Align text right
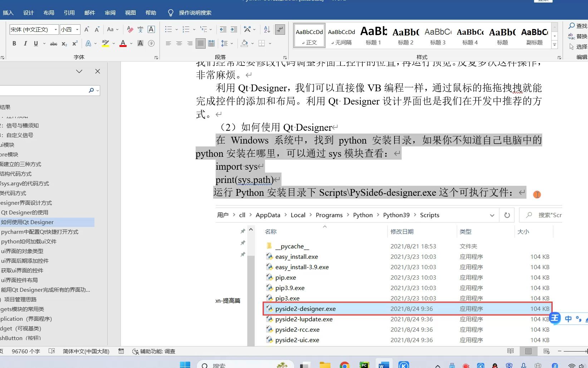 pyautogui.click(x=190, y=43)
